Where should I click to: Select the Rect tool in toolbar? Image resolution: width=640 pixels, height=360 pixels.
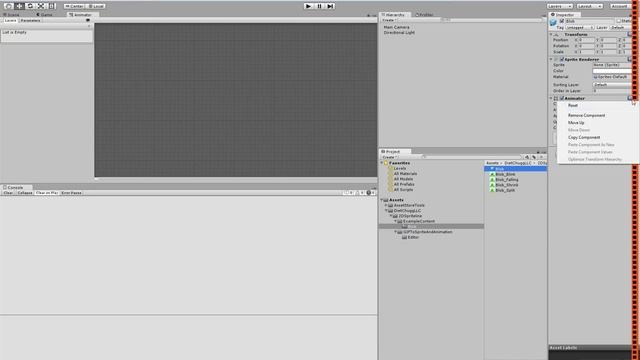coord(51,6)
